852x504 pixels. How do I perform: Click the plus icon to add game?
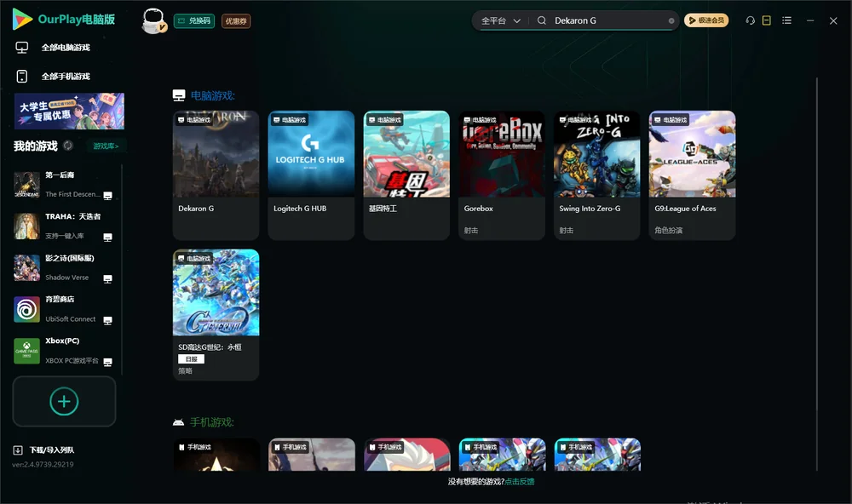pyautogui.click(x=64, y=401)
